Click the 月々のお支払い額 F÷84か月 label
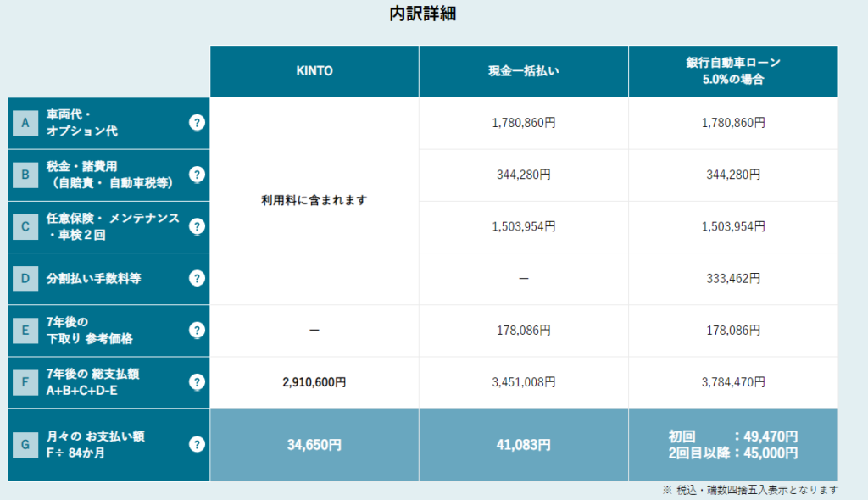Screen dimensions: 868x500 (x=95, y=445)
